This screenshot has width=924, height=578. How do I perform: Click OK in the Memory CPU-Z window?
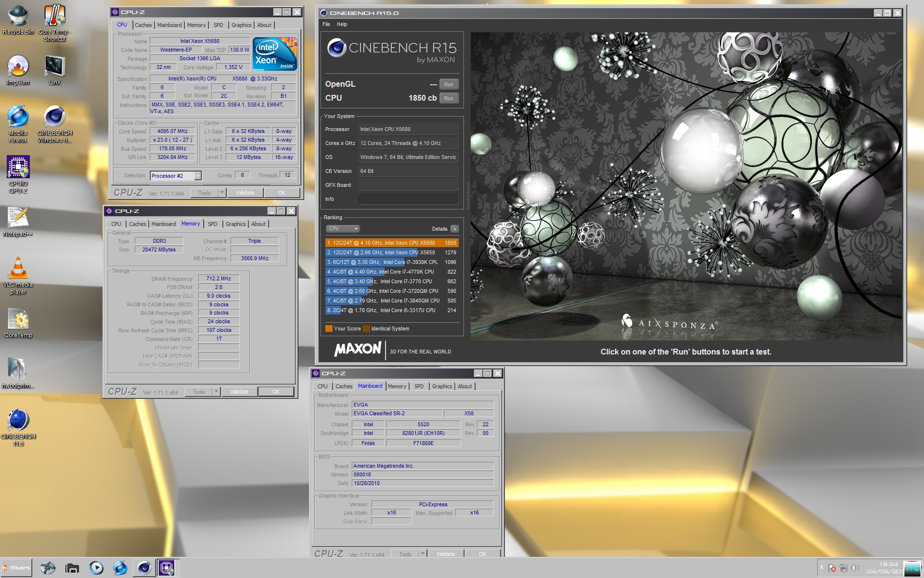point(276,392)
